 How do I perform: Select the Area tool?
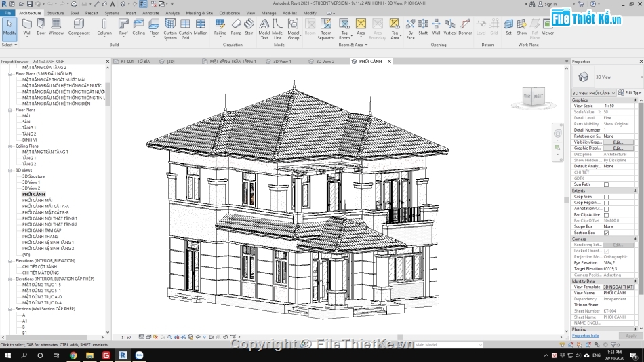(x=361, y=27)
